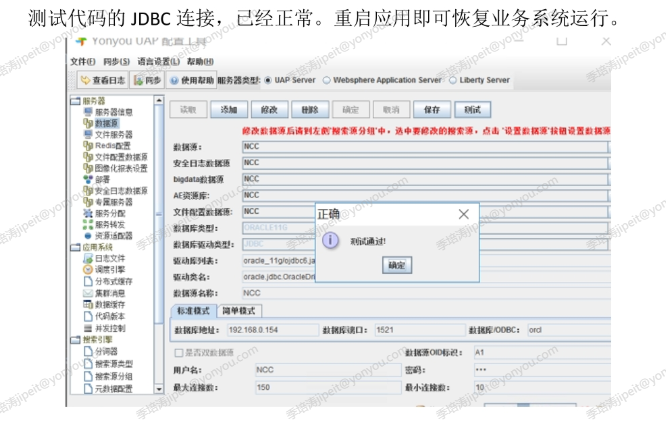Click the 添加 button

tap(229, 110)
